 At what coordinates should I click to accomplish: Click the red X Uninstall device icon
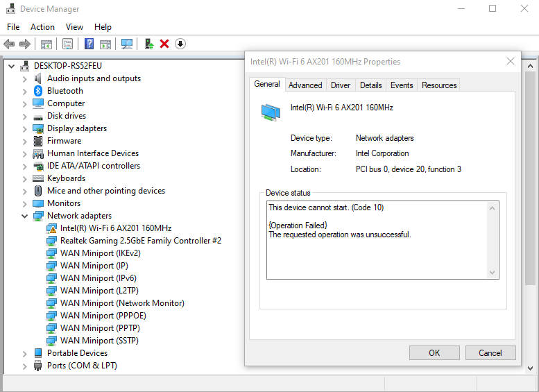tap(164, 44)
